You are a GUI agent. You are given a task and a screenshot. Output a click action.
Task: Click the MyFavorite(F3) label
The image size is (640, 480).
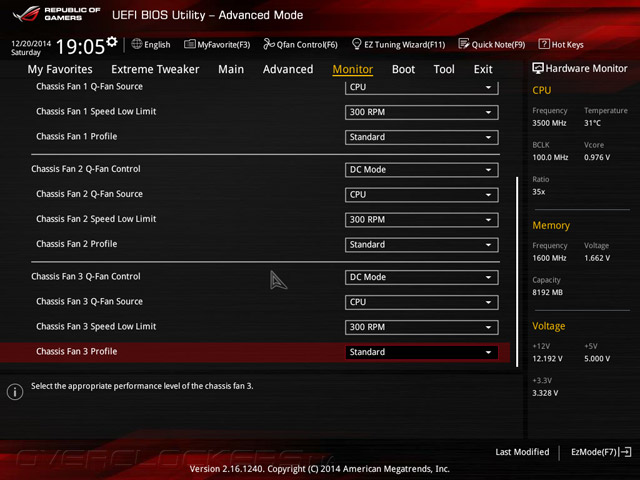(x=224, y=44)
